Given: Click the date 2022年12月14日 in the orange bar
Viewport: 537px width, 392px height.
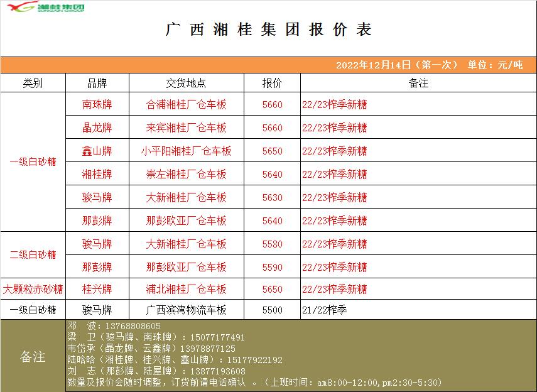Looking at the screenshot, I should (x=373, y=65).
